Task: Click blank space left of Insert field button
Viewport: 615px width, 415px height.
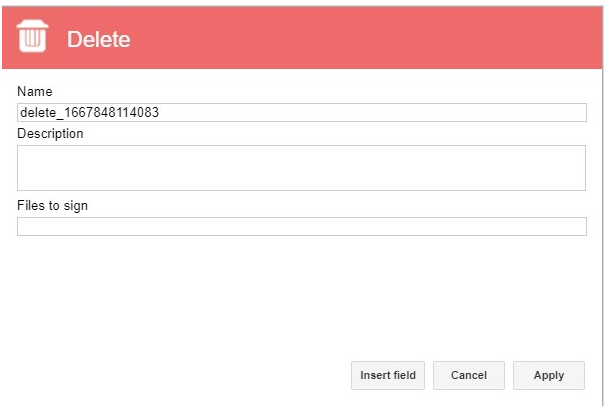Action: (x=180, y=375)
